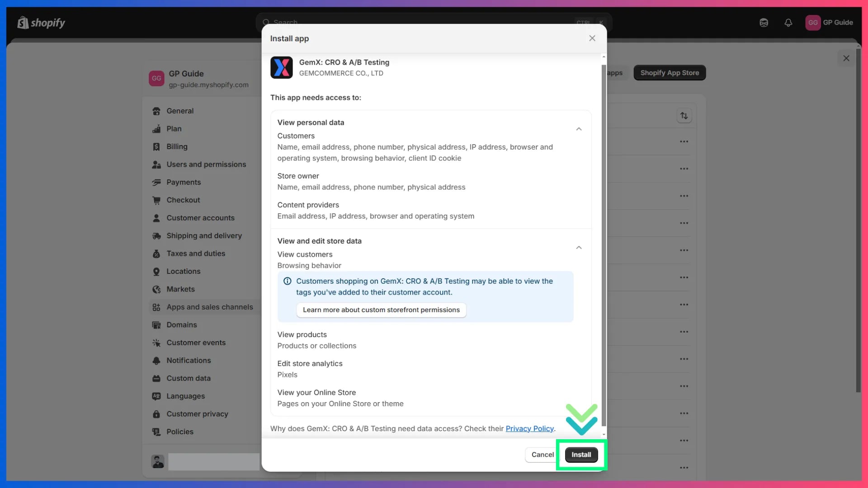Collapse the View personal data section
This screenshot has width=868, height=488.
pyautogui.click(x=579, y=129)
